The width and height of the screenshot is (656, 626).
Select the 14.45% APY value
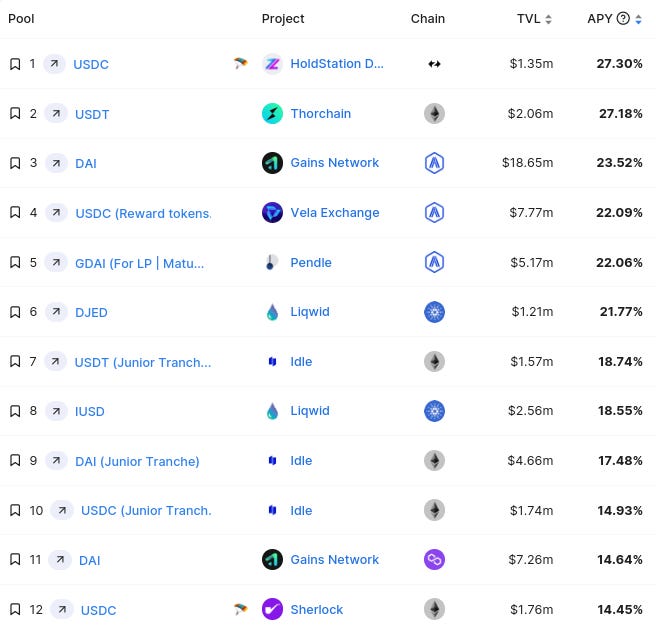pos(620,609)
